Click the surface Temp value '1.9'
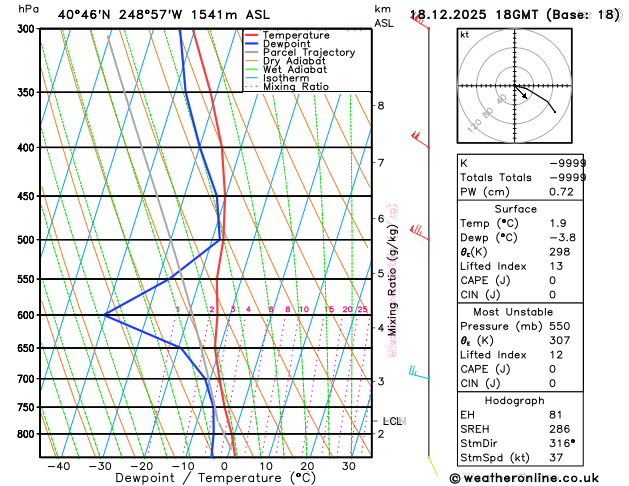Image resolution: width=629 pixels, height=486 pixels. click(558, 223)
